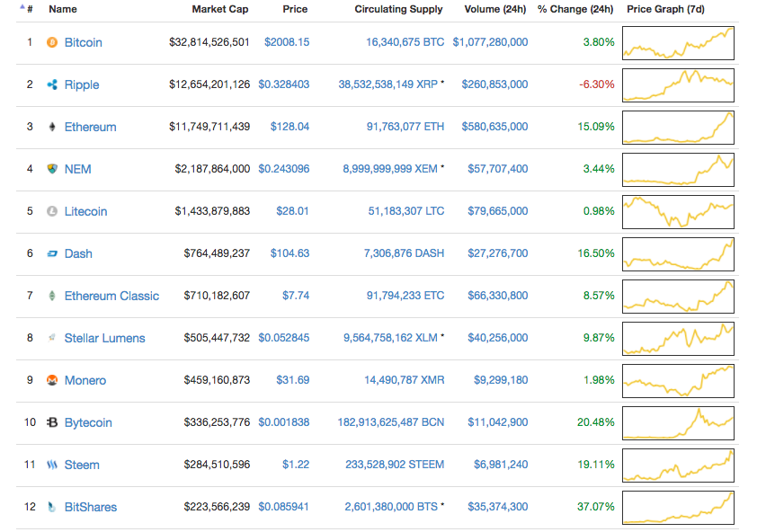Sort by Volume (24h) column header
This screenshot has width=766, height=532.
[x=494, y=9]
